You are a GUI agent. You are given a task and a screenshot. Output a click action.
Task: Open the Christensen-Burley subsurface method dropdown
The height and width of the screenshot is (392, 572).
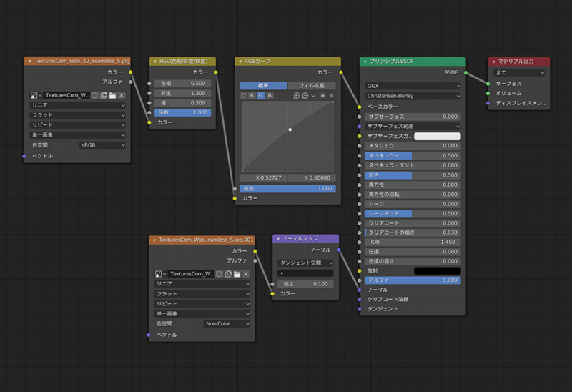tap(413, 95)
